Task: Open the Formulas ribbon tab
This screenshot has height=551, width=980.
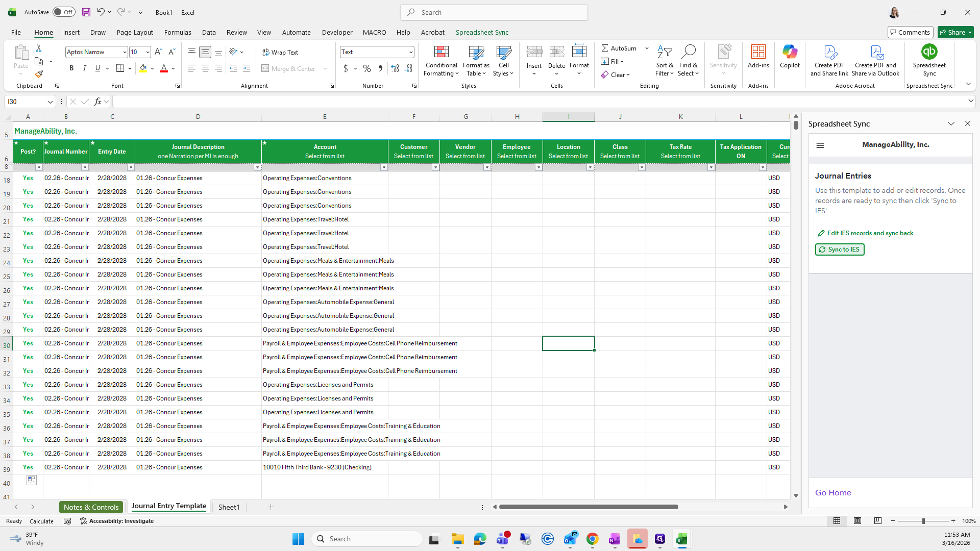Action: (178, 32)
